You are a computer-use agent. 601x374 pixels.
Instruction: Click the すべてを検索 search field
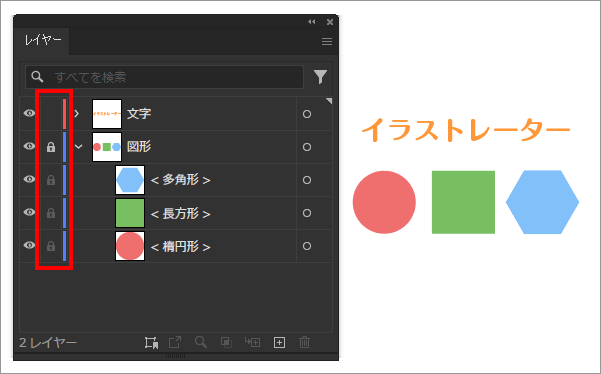[x=164, y=77]
